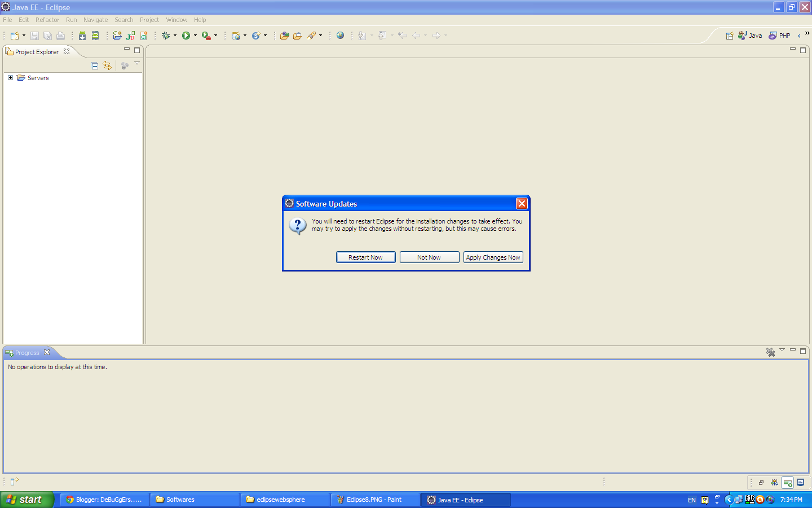Click the Open Perspective icon

[730, 36]
